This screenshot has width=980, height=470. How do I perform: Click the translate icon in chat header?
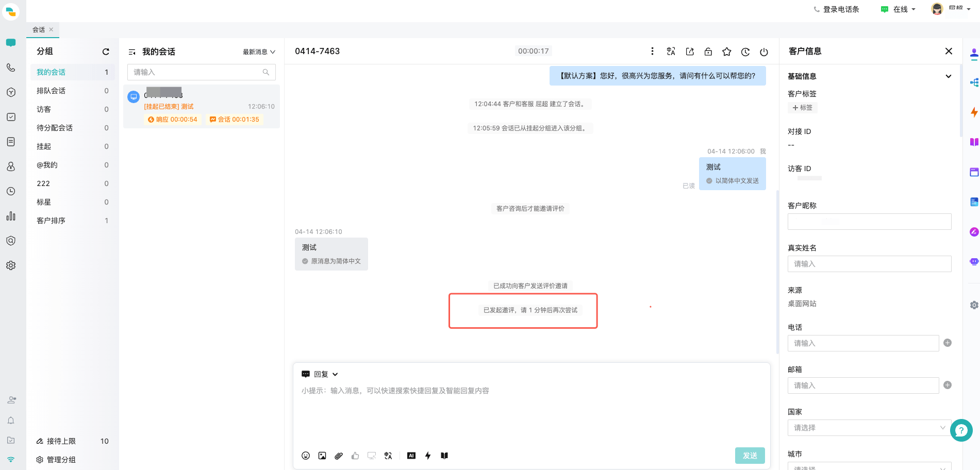point(671,52)
